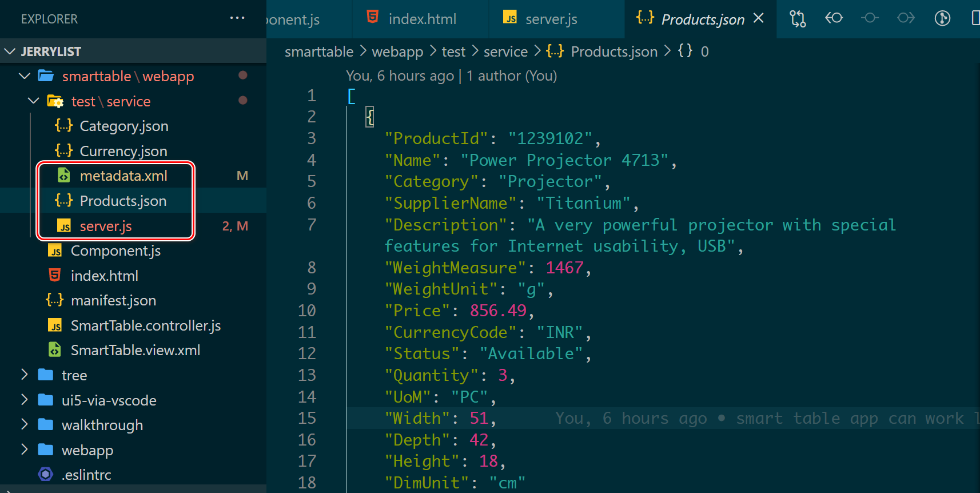
Task: Click webapp in the breadcrumb
Action: [397, 51]
